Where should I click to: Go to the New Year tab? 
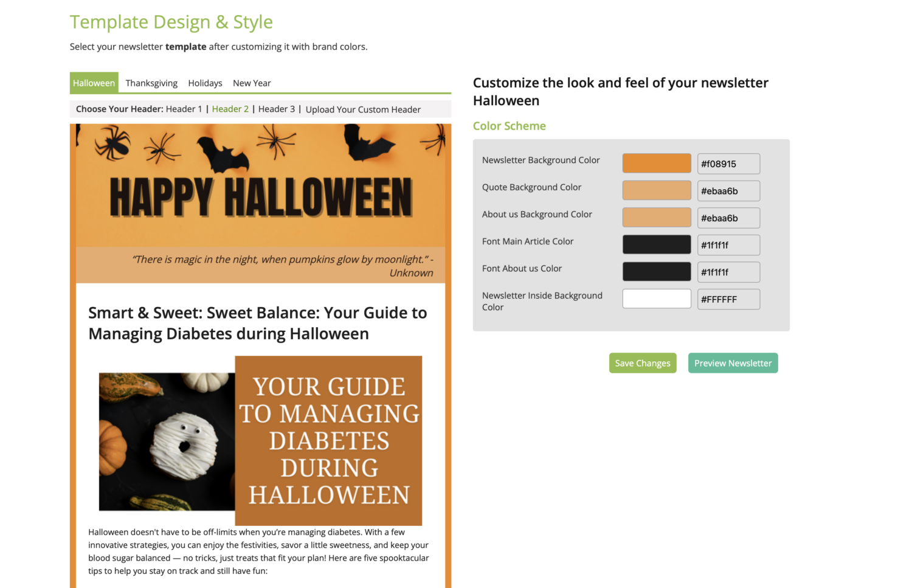point(252,83)
